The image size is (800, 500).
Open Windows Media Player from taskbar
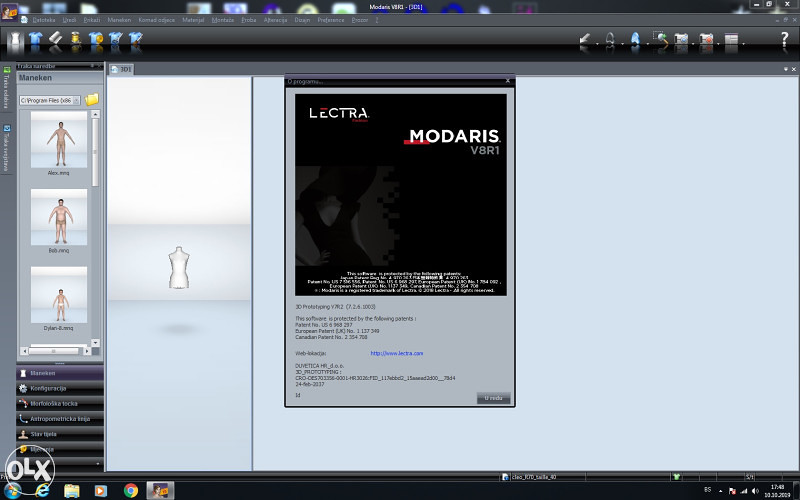(x=101, y=491)
